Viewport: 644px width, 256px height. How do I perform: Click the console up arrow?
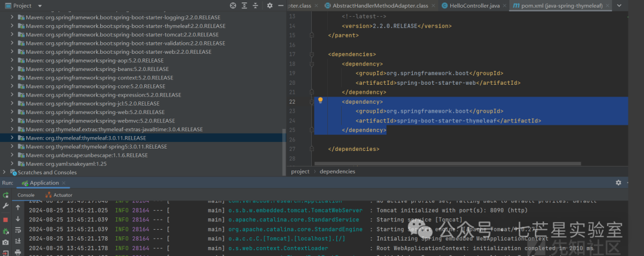click(x=18, y=208)
